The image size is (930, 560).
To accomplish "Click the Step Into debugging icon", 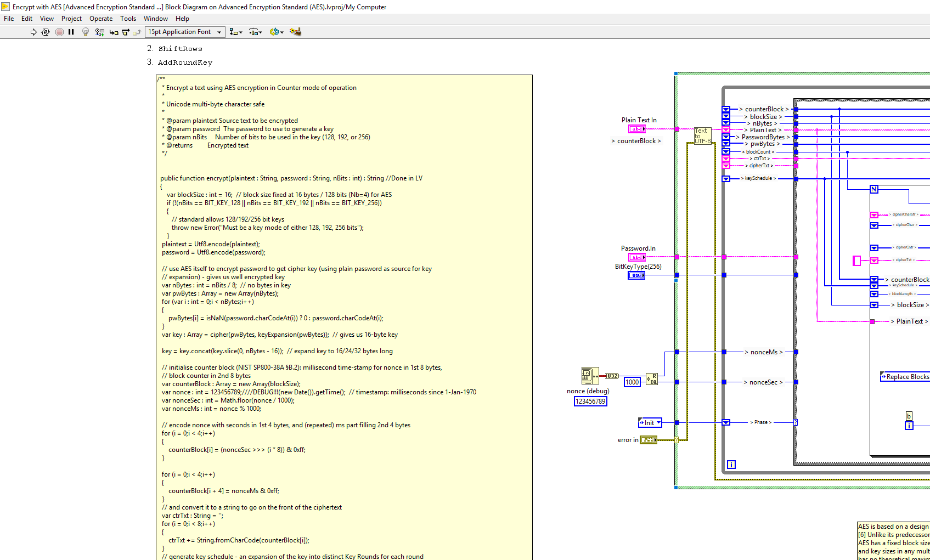I will click(114, 32).
